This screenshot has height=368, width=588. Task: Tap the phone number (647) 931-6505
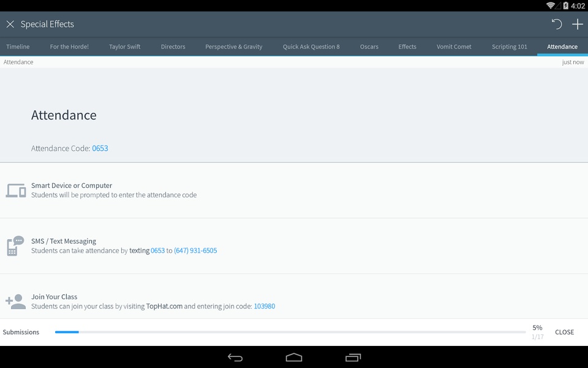pos(195,250)
